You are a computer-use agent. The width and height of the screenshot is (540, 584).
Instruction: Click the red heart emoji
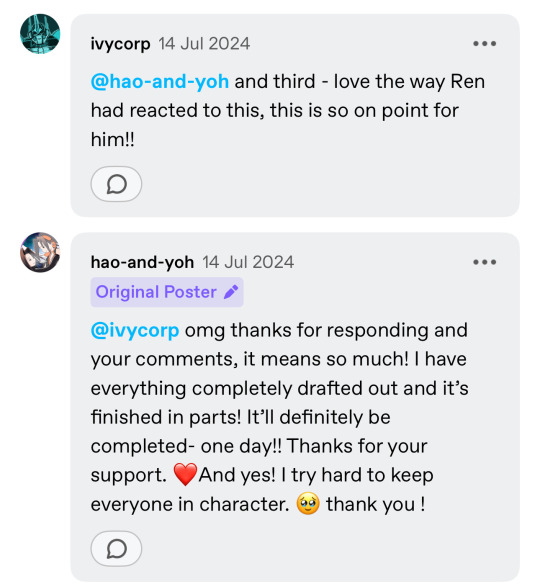pyautogui.click(x=185, y=474)
